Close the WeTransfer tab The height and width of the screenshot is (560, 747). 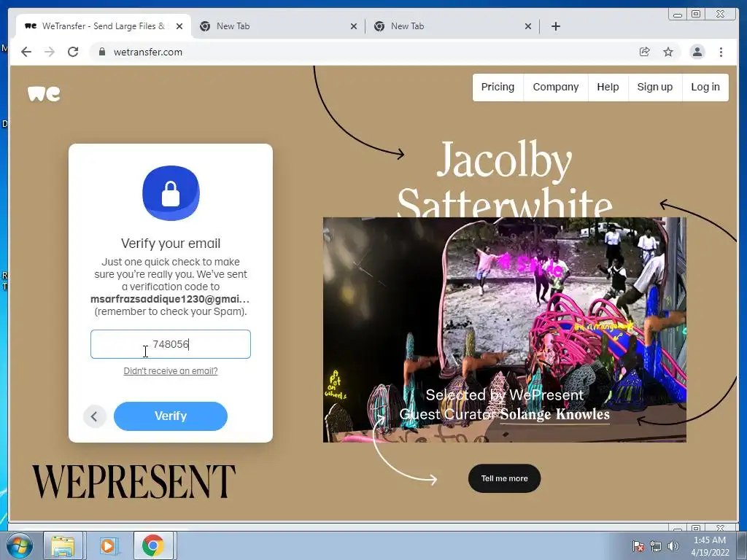coord(179,26)
